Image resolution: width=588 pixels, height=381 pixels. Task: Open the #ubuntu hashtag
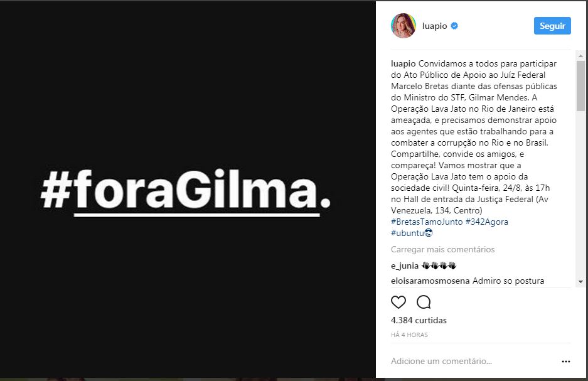(407, 233)
